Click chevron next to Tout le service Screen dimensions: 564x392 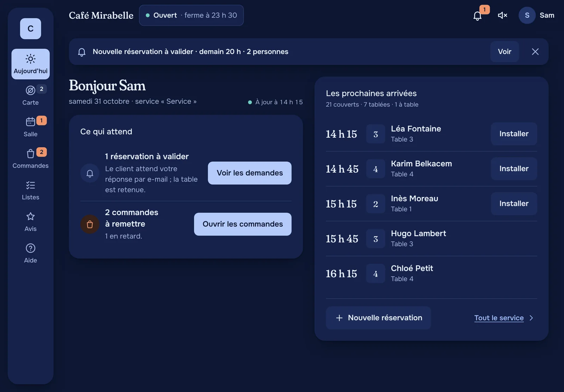531,318
